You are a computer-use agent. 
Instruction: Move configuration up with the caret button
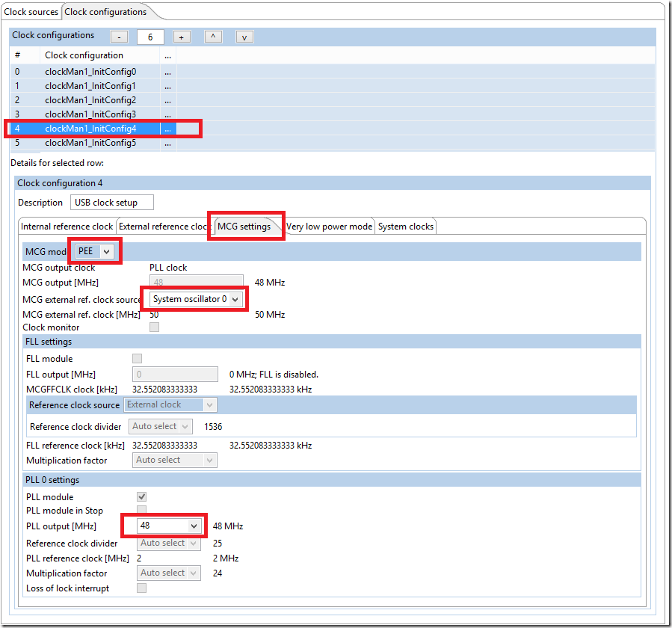pos(213,37)
